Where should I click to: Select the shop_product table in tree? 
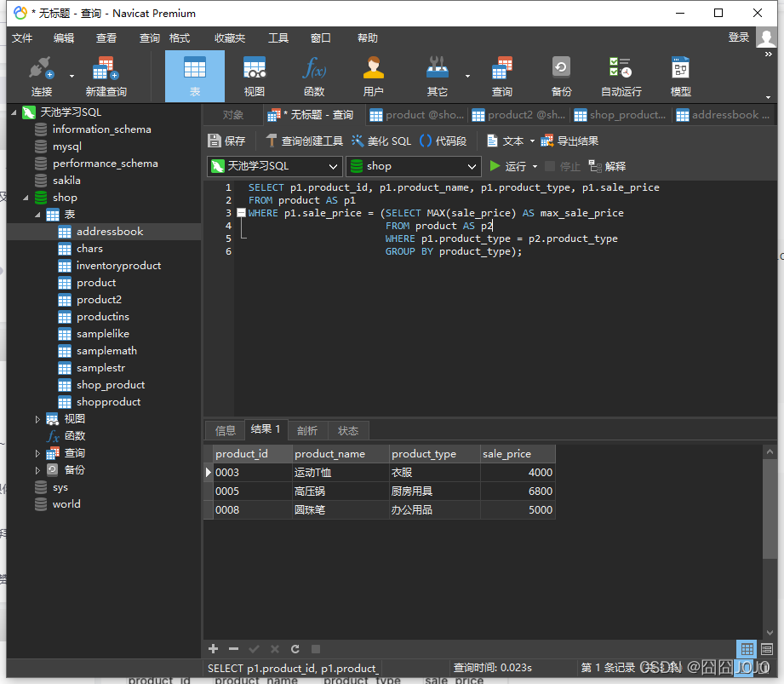click(x=111, y=385)
